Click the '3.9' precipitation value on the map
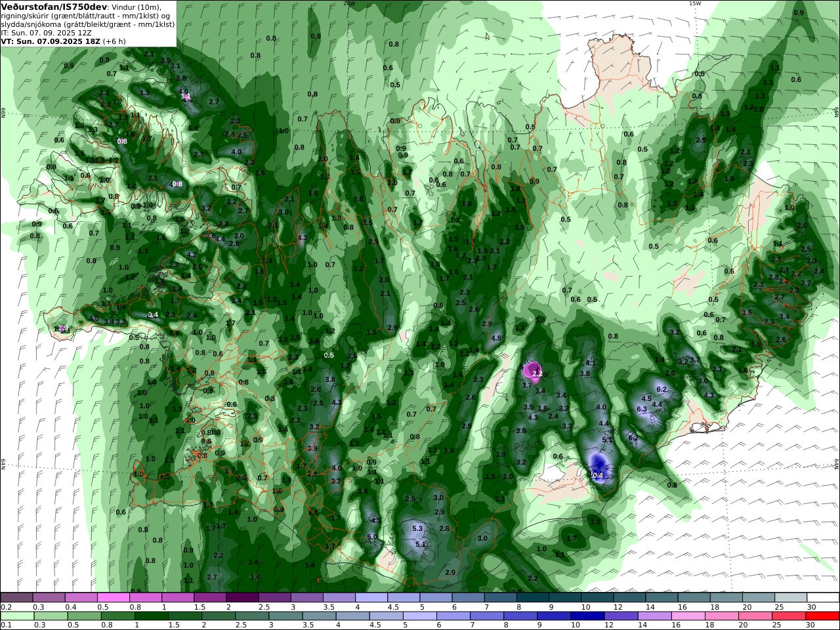This screenshot has height=630, width=840. tap(312, 448)
